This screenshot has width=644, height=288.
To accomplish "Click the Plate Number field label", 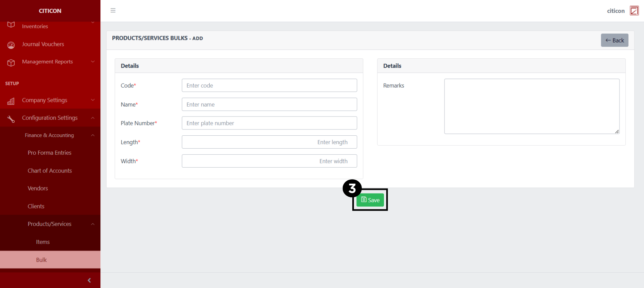I will (139, 123).
